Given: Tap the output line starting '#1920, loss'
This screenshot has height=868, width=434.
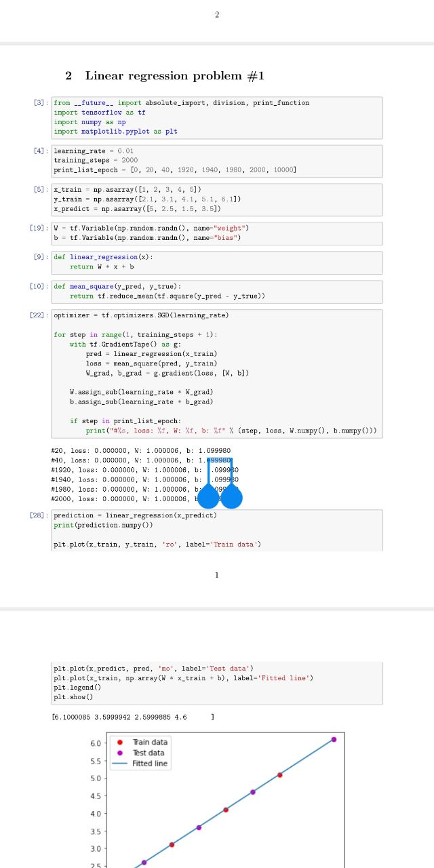Looking at the screenshot, I should (x=144, y=469).
